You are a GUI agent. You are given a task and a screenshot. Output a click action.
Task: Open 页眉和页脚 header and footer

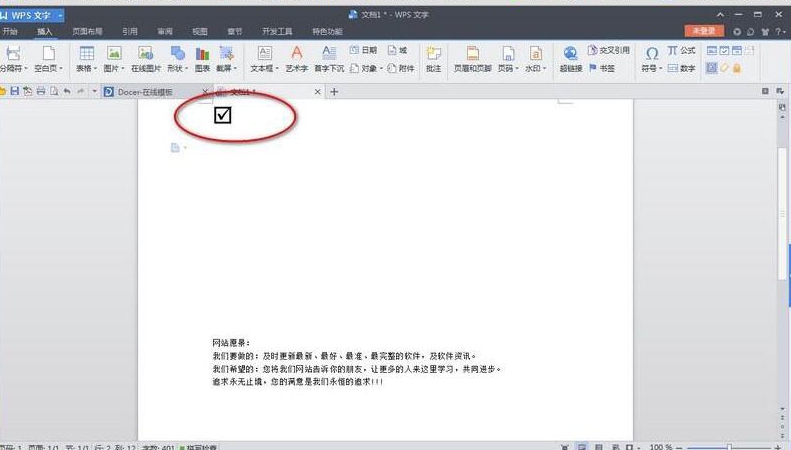coord(473,59)
